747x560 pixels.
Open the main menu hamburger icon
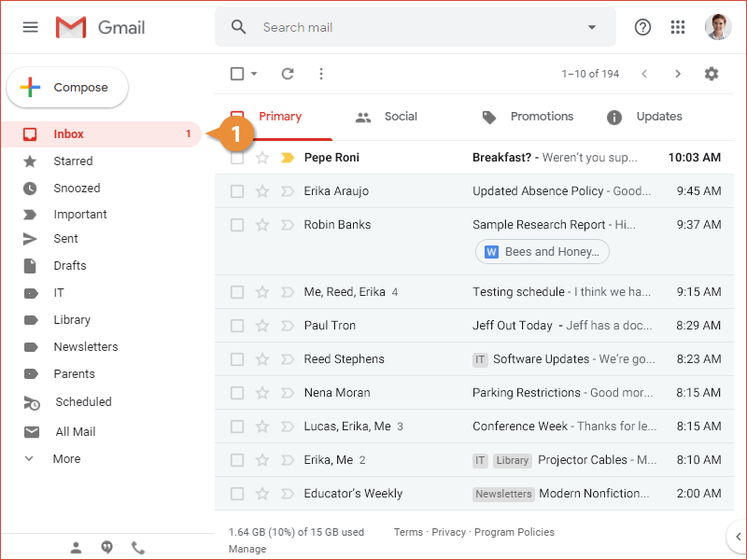click(x=31, y=27)
